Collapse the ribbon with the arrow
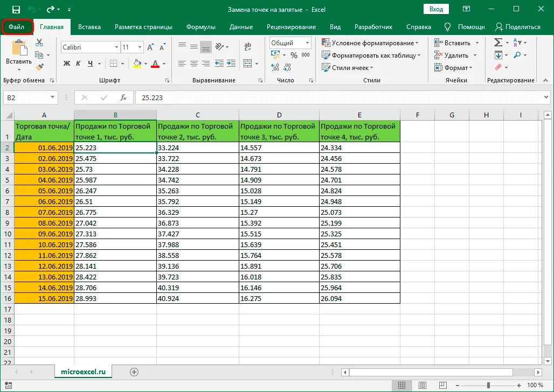The width and height of the screenshot is (554, 392). pyautogui.click(x=545, y=81)
